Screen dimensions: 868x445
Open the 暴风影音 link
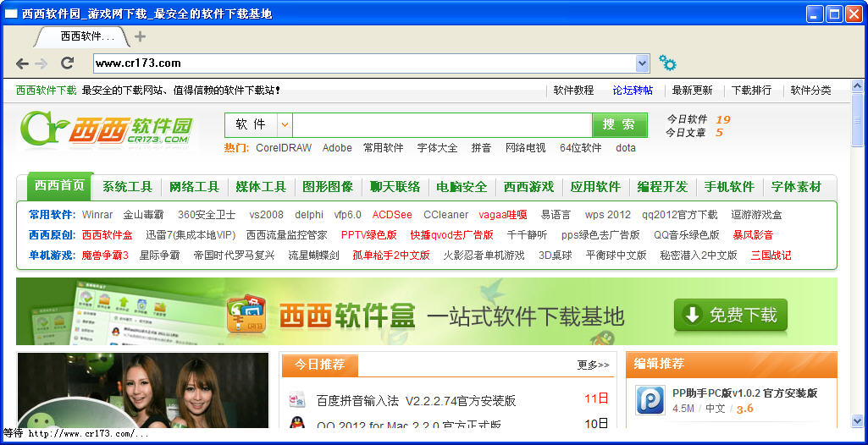[753, 235]
